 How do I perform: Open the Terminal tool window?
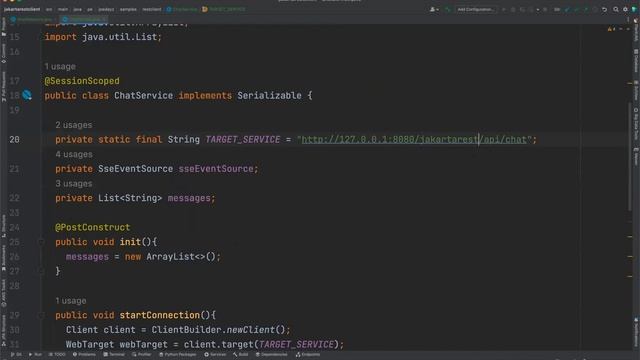click(x=114, y=354)
